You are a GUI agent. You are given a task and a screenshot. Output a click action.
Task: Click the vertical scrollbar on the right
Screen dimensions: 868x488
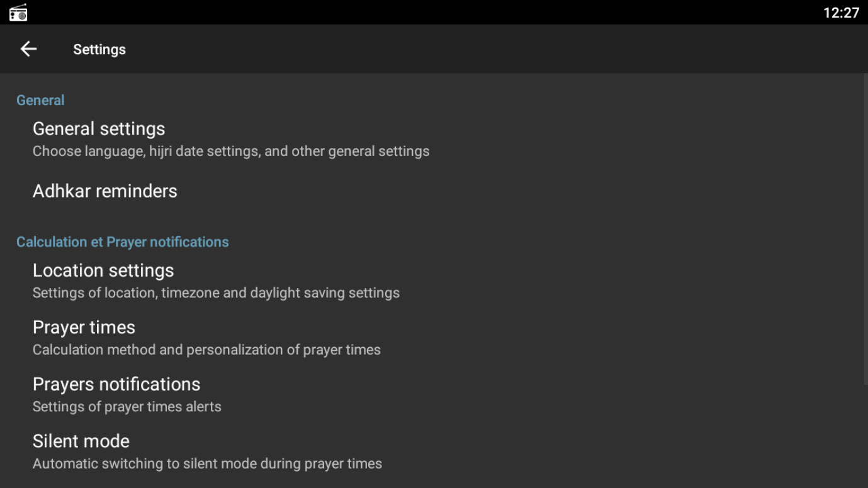[x=865, y=230]
